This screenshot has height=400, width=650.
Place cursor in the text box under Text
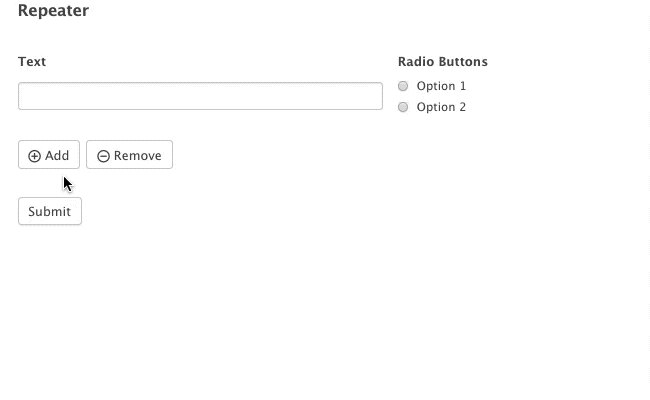point(200,96)
